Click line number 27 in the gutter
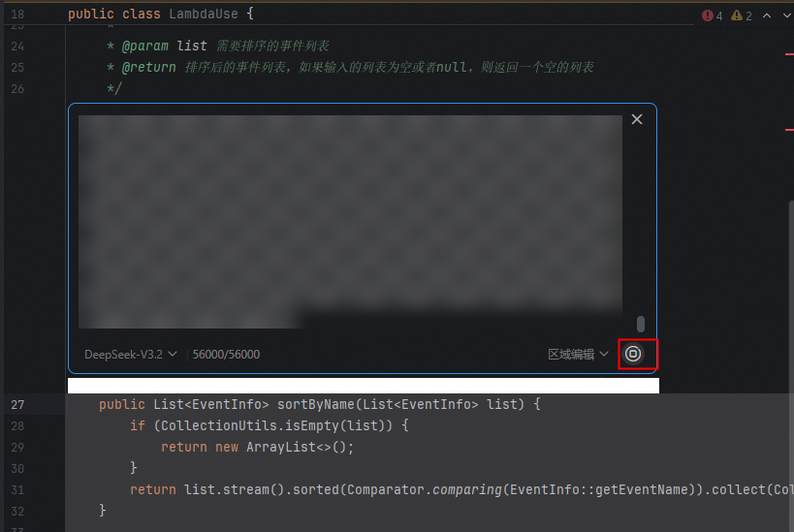Image resolution: width=794 pixels, height=532 pixels. pos(18,404)
